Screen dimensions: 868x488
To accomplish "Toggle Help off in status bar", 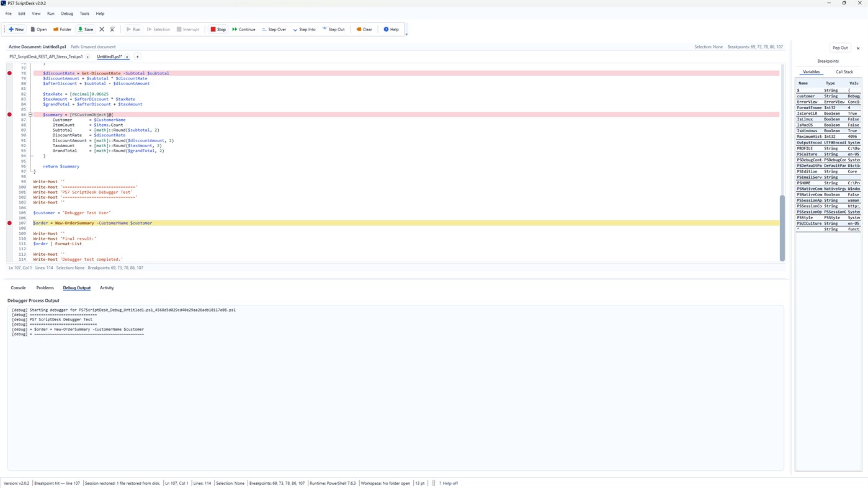I will 449,483.
